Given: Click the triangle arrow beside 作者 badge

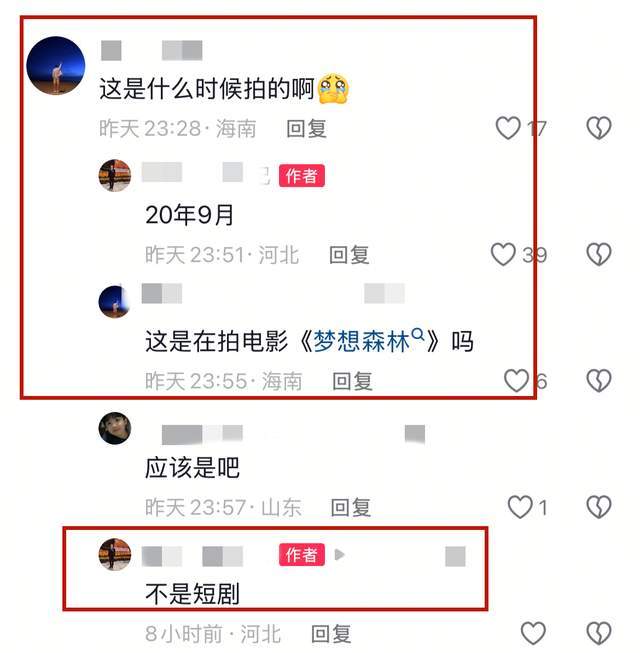Looking at the screenshot, I should point(340,555).
